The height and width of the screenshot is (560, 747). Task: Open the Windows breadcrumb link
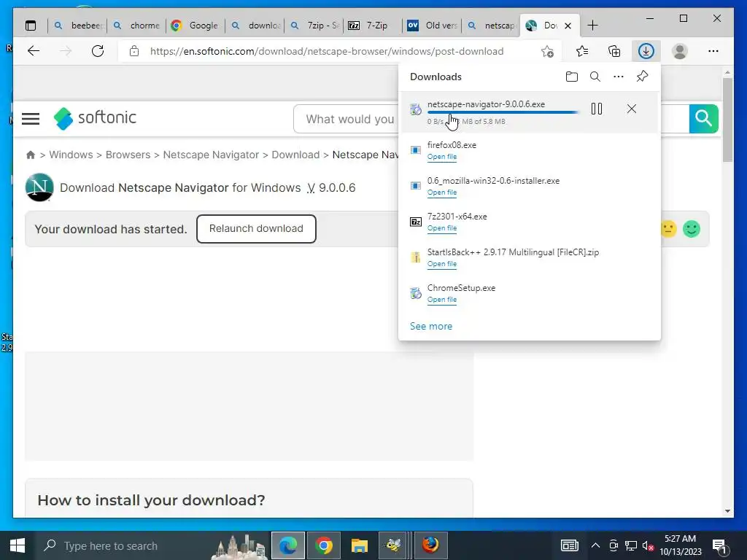tap(71, 155)
